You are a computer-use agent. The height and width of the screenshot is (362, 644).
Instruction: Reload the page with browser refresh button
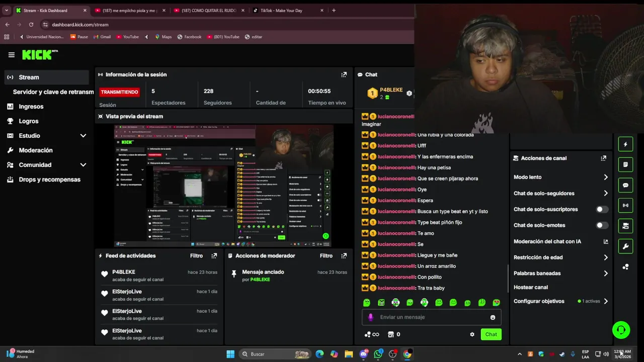click(x=31, y=24)
